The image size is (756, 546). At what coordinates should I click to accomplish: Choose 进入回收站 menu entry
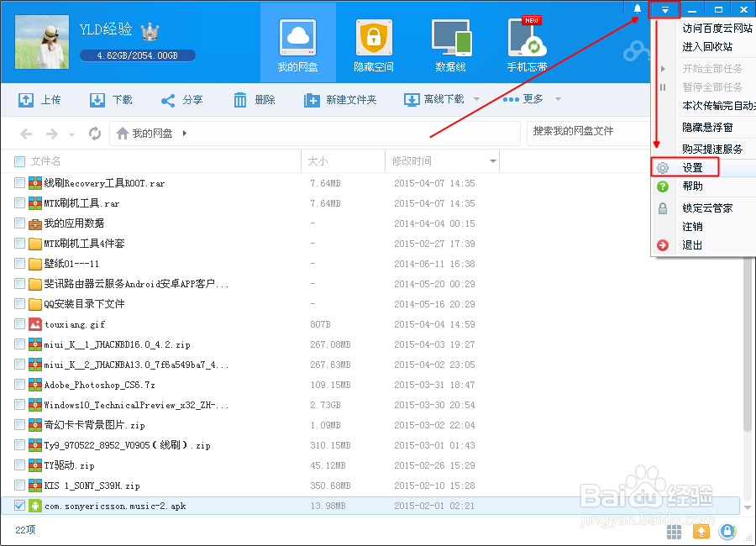(x=706, y=46)
